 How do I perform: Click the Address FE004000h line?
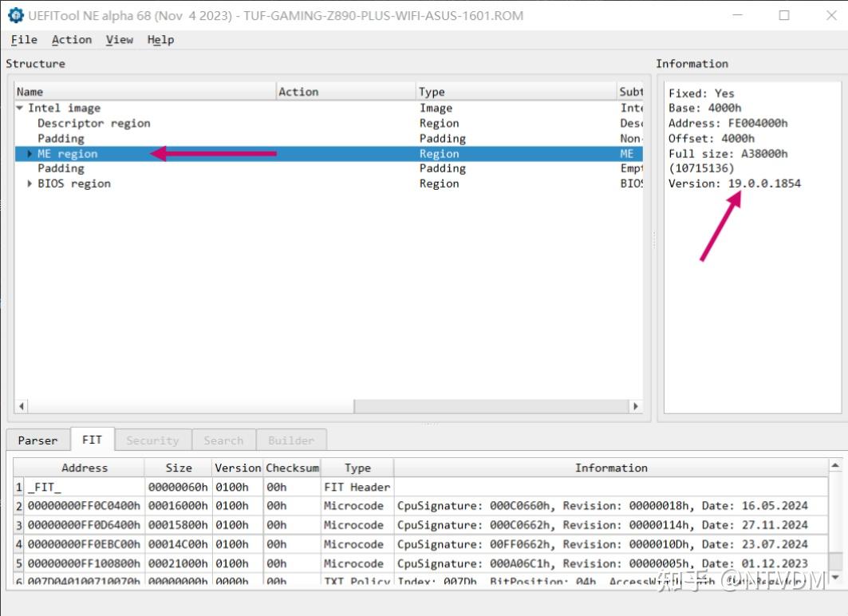click(x=728, y=124)
